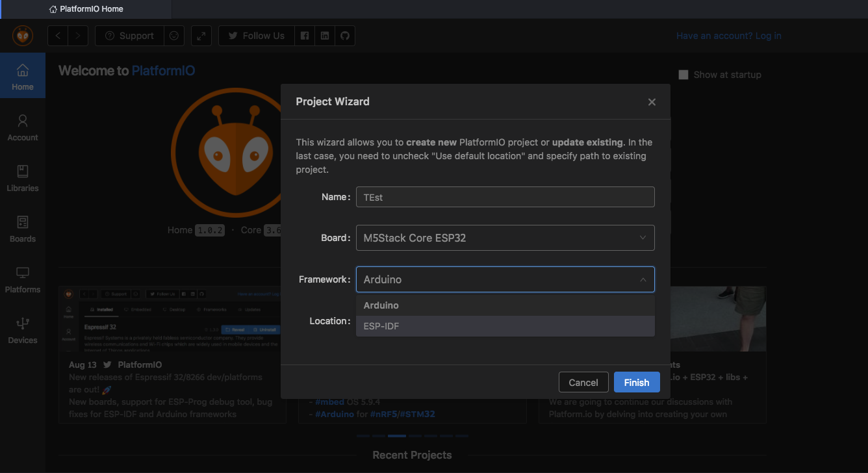Switch to the PlatformIO Home tab
Viewport: 868px width, 473px height.
tap(86, 9)
